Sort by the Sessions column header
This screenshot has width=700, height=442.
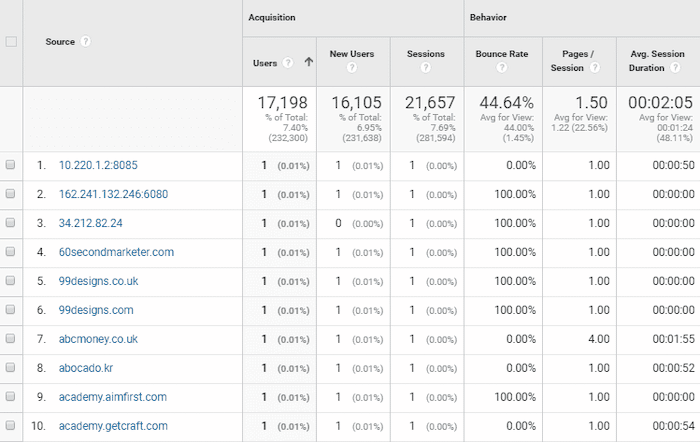coord(426,54)
